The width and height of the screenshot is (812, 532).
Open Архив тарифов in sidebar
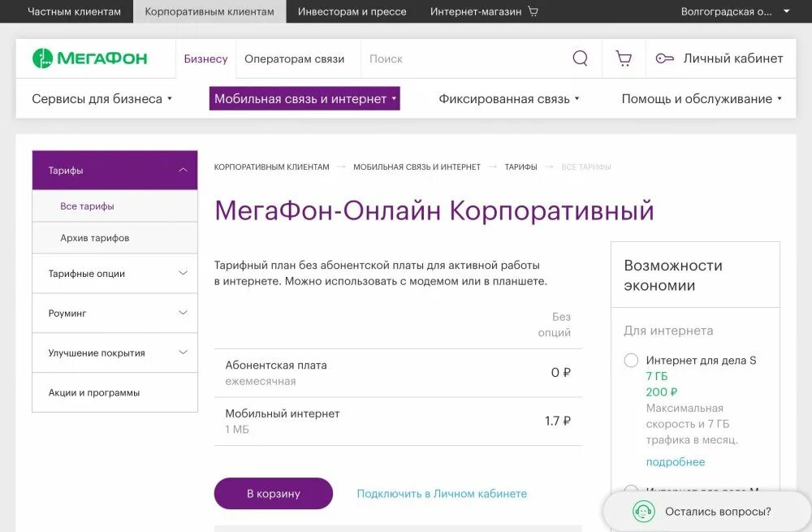115,238
